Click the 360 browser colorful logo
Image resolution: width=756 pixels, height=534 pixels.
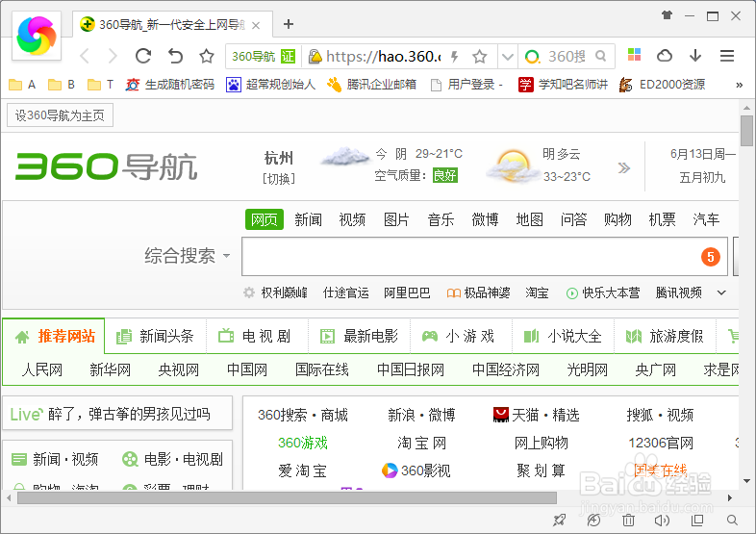[37, 36]
